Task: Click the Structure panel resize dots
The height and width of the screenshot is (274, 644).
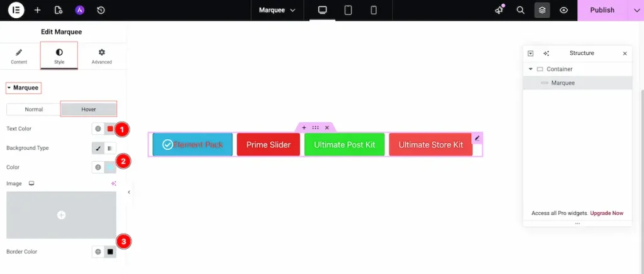Action: pyautogui.click(x=577, y=224)
